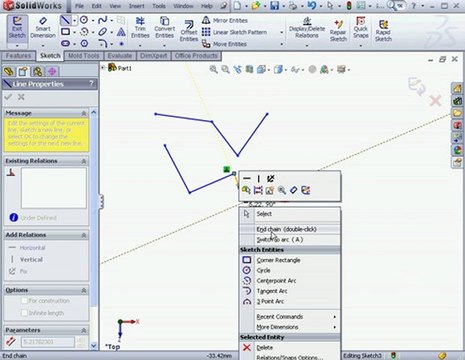The width and height of the screenshot is (465, 360).
Task: Select the Sketch Fillet tool
Action: click(x=103, y=44)
